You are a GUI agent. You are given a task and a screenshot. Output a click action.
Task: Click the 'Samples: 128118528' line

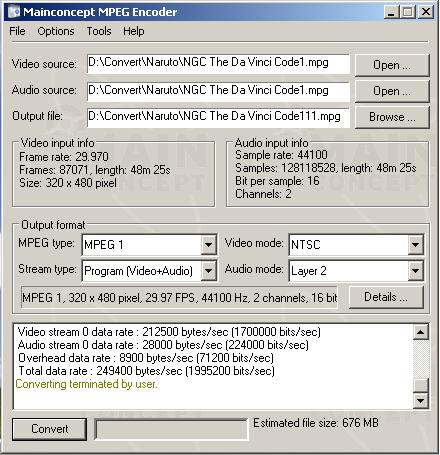tap(326, 168)
